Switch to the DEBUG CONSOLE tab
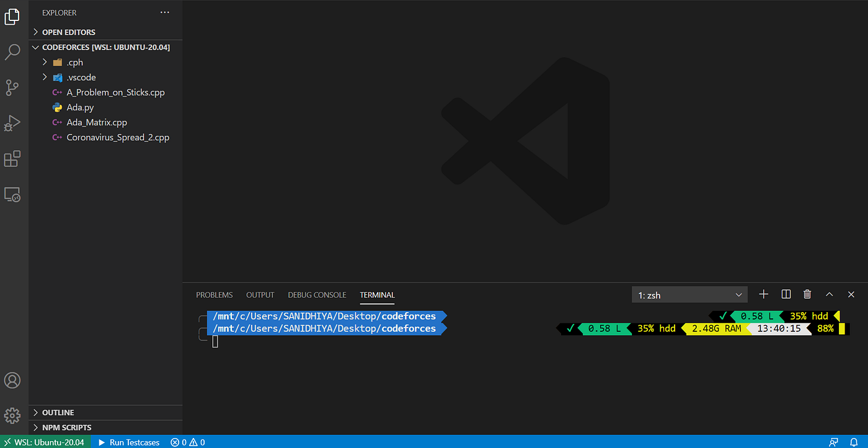868x448 pixels. [317, 295]
